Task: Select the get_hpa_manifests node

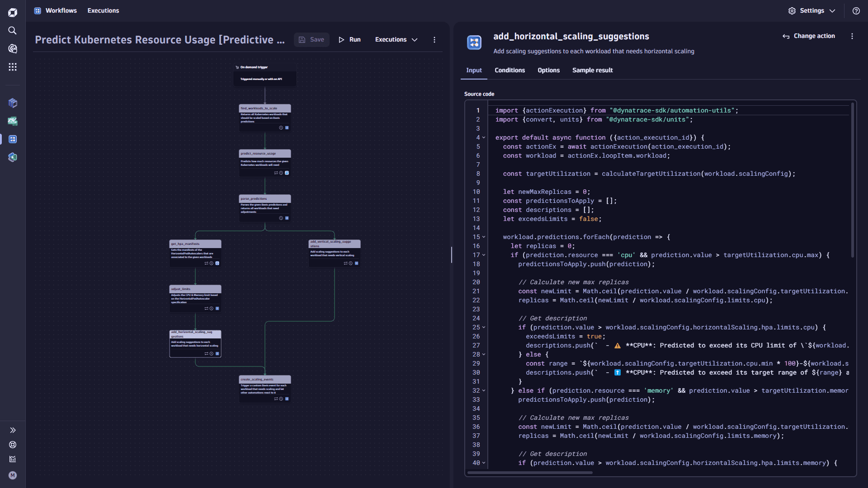Action: (x=195, y=253)
